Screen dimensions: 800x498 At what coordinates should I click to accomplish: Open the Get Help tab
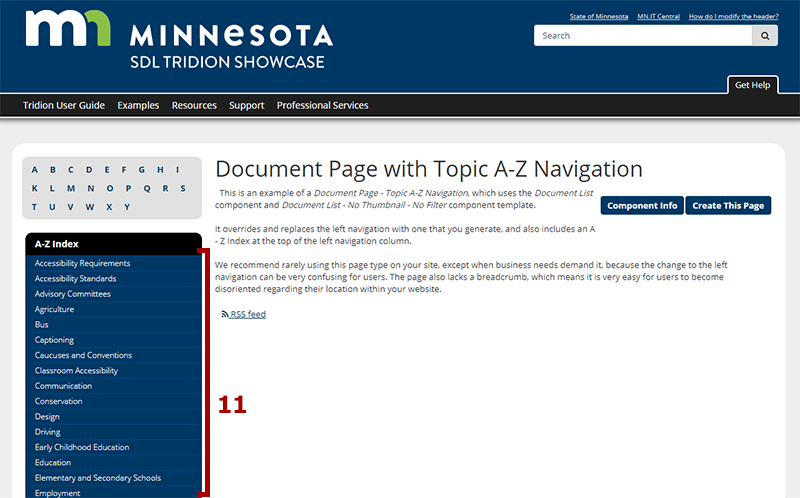pos(752,85)
